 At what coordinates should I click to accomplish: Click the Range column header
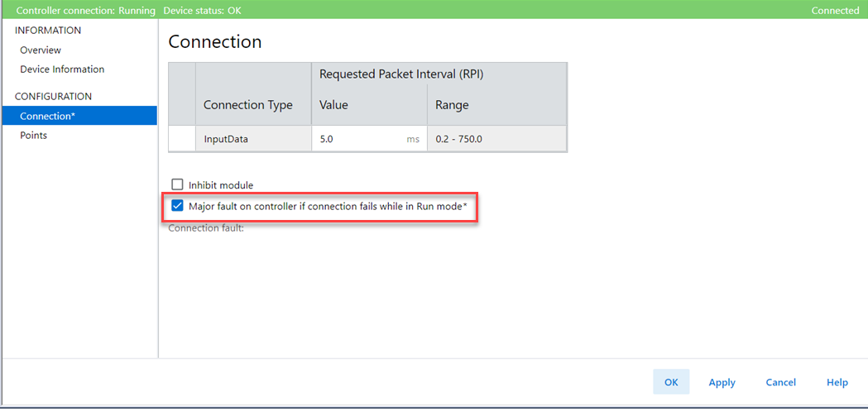(453, 105)
